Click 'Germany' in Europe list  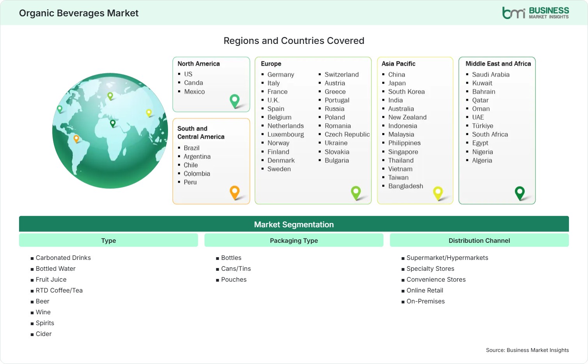tap(281, 75)
